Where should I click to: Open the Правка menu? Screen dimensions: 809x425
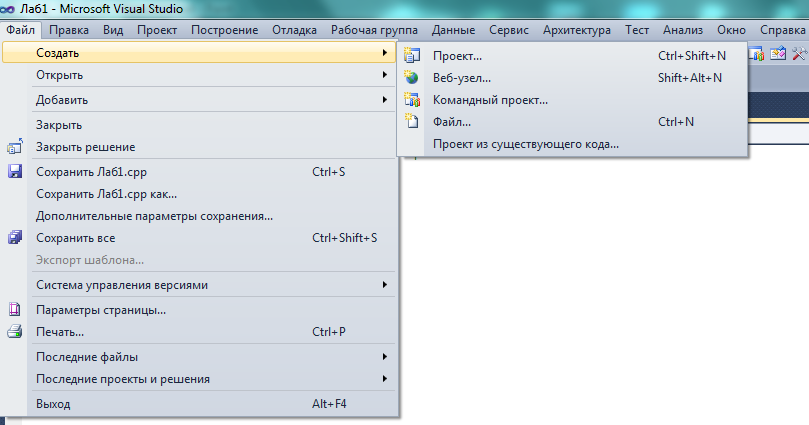tap(69, 30)
